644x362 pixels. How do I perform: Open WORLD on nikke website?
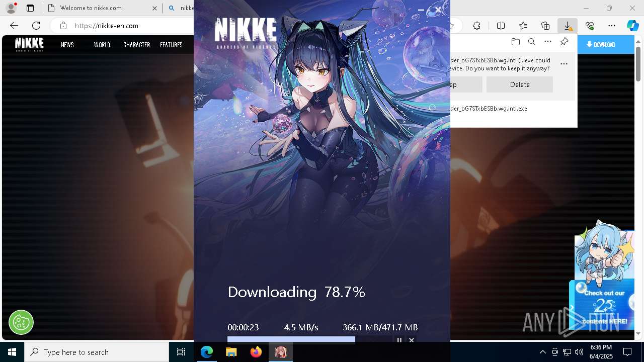click(x=102, y=45)
